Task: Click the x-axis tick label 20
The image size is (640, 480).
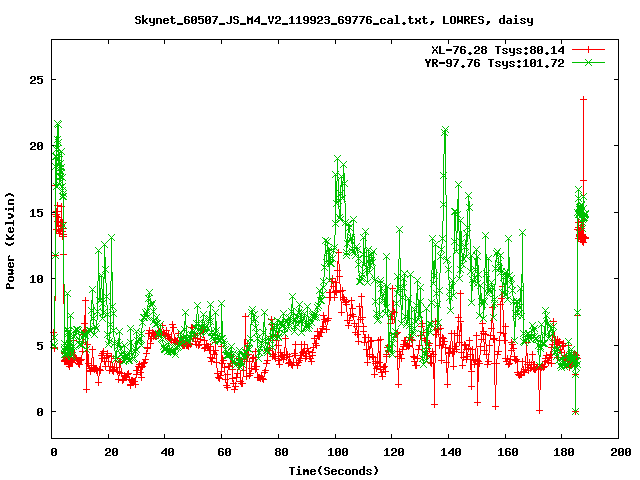Action: (111, 452)
